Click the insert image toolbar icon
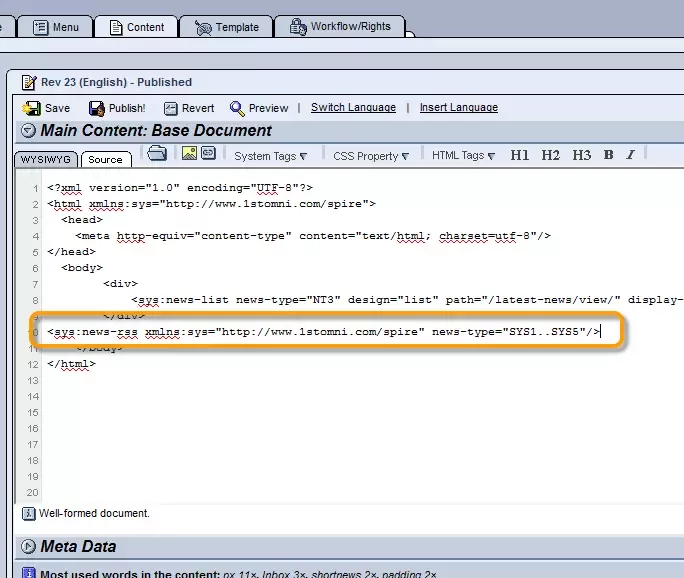The image size is (684, 578). pos(189,153)
